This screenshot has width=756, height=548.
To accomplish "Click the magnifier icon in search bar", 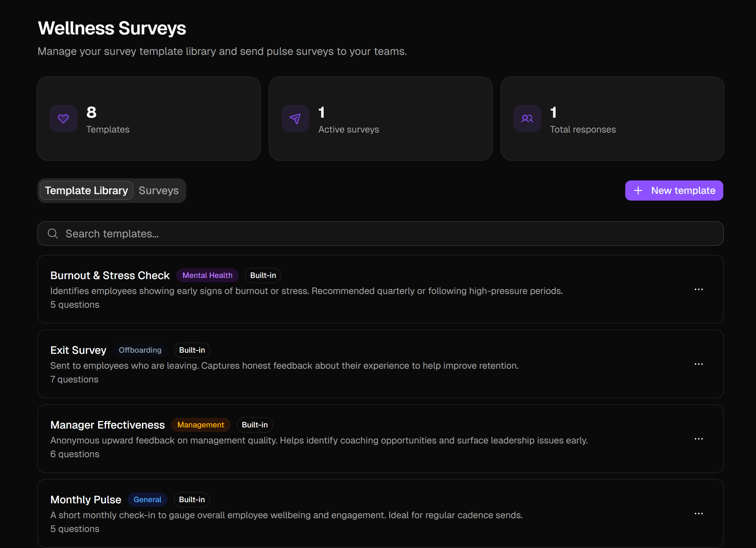I will pyautogui.click(x=53, y=234).
